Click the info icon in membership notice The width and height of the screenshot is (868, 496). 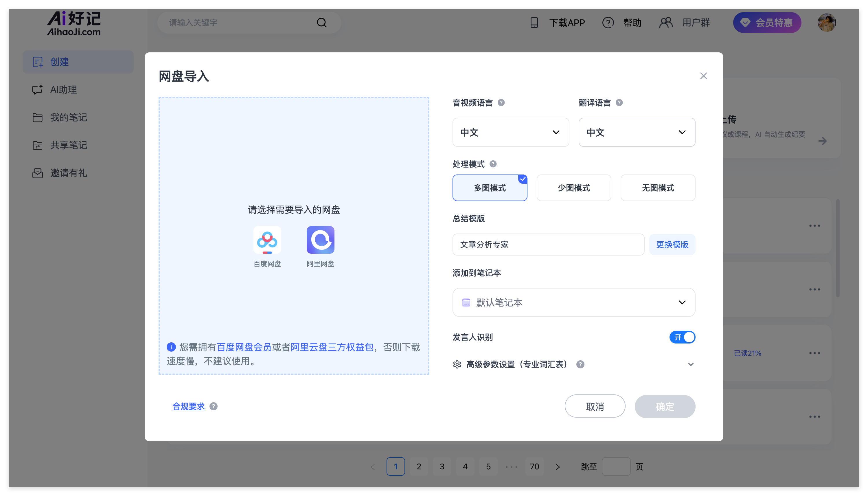pyautogui.click(x=171, y=347)
